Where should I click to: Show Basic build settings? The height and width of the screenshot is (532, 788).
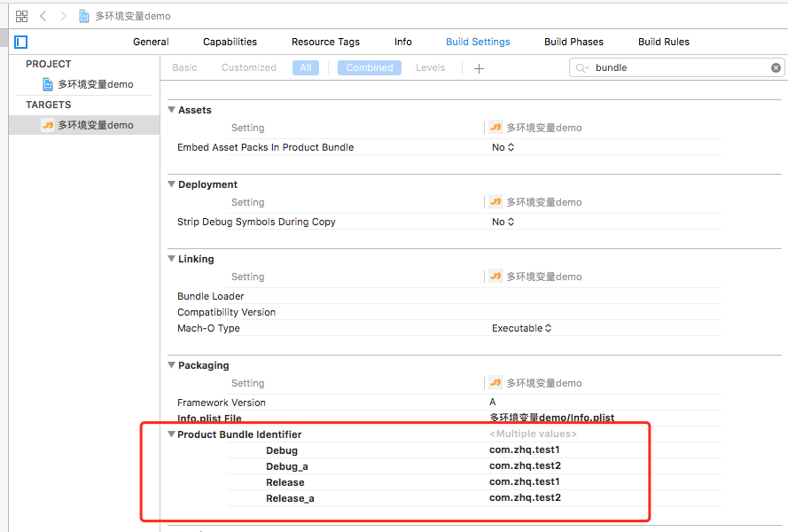pyautogui.click(x=184, y=67)
